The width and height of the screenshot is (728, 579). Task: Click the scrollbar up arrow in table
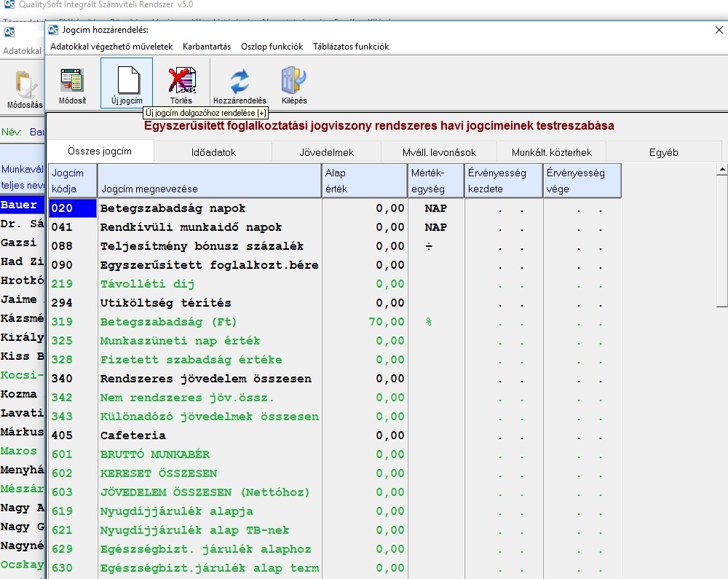click(721, 170)
